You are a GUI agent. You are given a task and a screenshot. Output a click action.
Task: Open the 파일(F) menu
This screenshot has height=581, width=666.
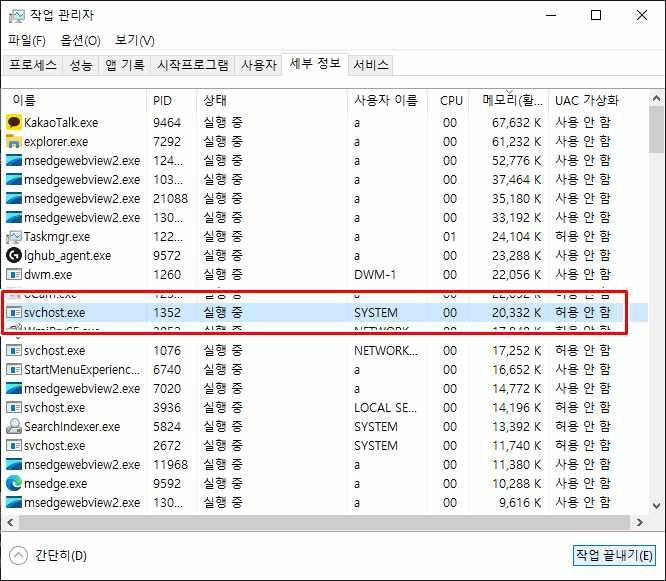[x=27, y=40]
